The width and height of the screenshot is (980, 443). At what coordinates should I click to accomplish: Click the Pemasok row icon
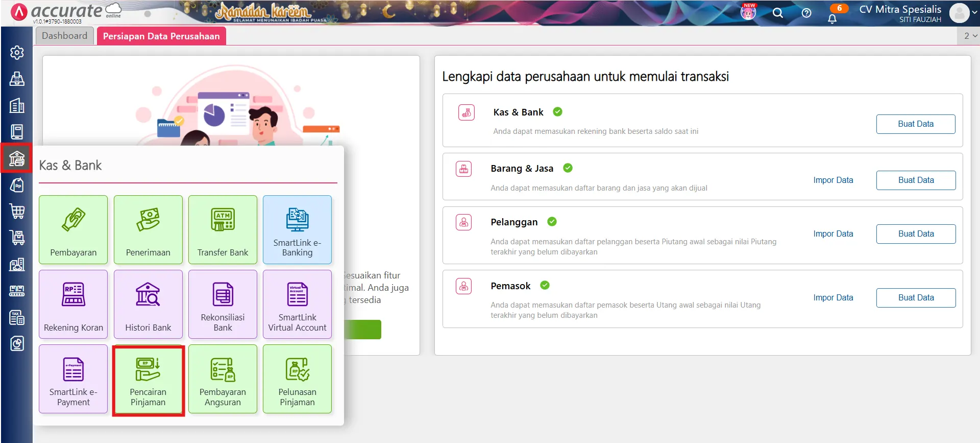464,286
